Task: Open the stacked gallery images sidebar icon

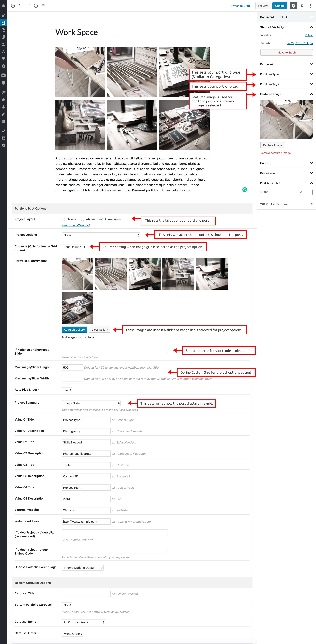Action: click(4, 138)
